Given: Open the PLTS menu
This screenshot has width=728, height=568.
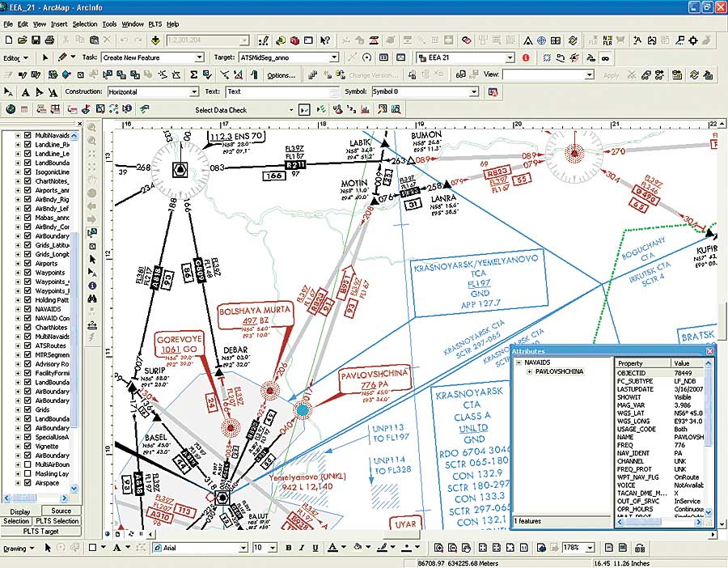Looking at the screenshot, I should (155, 24).
